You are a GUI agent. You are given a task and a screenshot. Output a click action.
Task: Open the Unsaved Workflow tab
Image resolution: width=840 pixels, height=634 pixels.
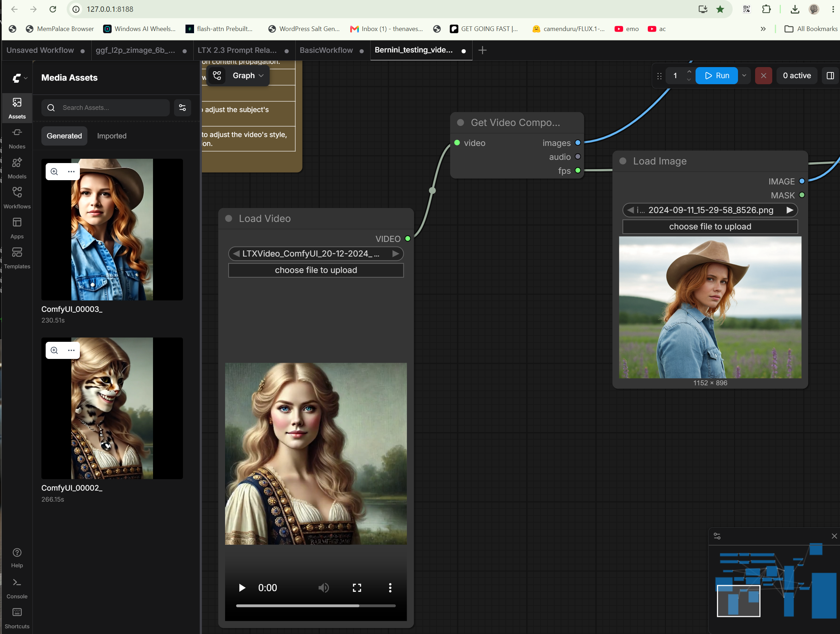coord(46,50)
